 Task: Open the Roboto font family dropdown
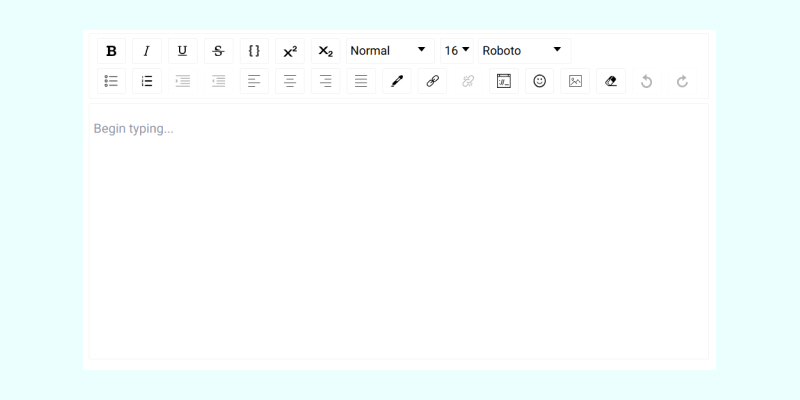click(x=523, y=51)
